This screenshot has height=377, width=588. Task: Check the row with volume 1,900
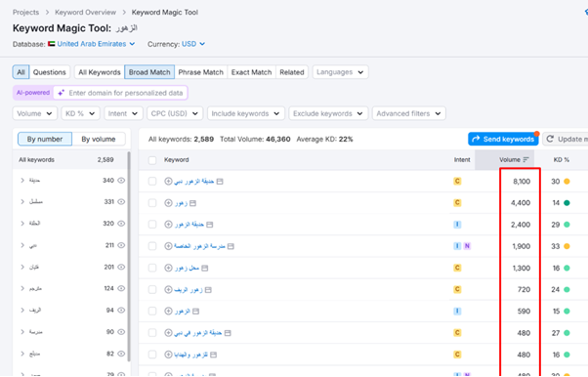(x=152, y=246)
